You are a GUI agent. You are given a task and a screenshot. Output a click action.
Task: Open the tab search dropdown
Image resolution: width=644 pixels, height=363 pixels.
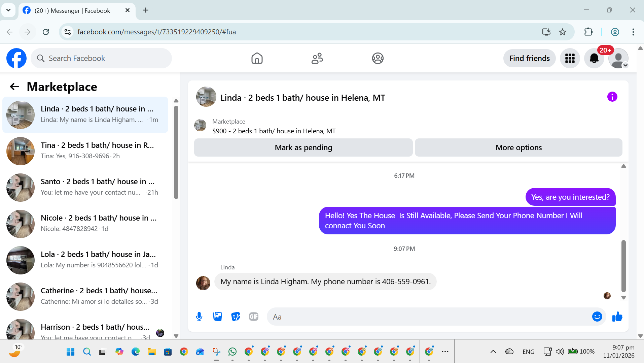pyautogui.click(x=8, y=10)
